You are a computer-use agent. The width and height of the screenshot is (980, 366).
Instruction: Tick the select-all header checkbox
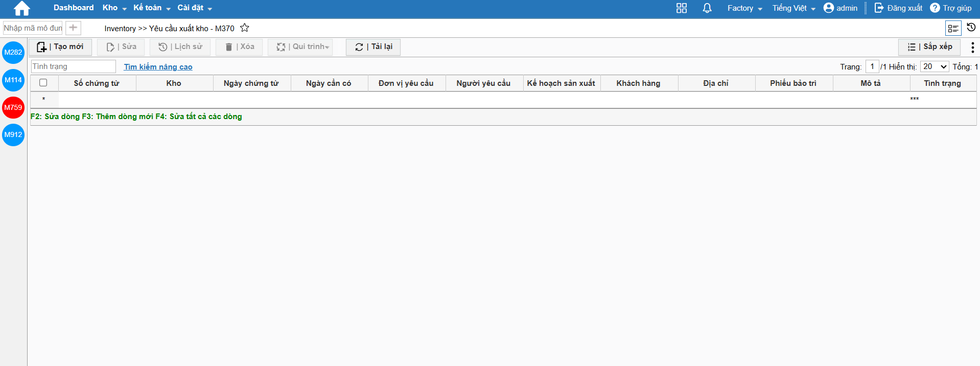click(x=43, y=83)
